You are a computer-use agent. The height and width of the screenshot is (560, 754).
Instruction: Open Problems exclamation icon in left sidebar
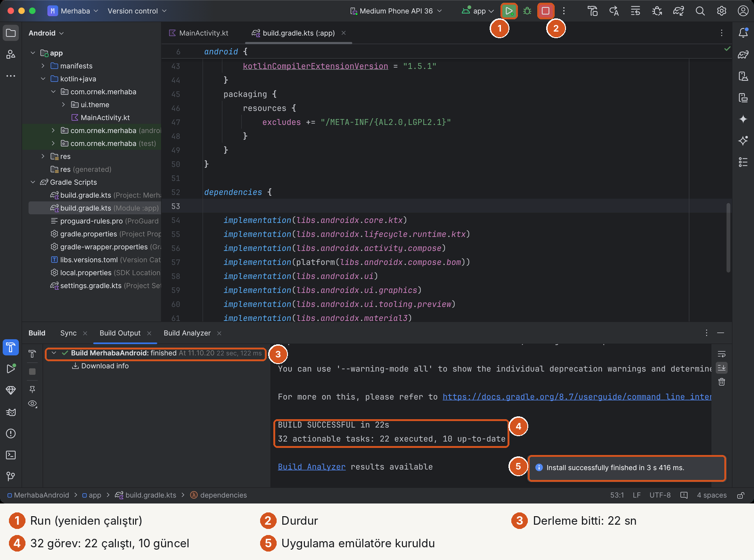click(x=11, y=433)
